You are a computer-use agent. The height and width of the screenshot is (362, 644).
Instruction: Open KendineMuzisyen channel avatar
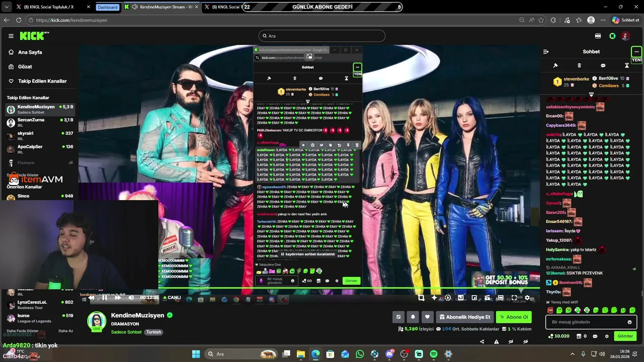click(97, 321)
